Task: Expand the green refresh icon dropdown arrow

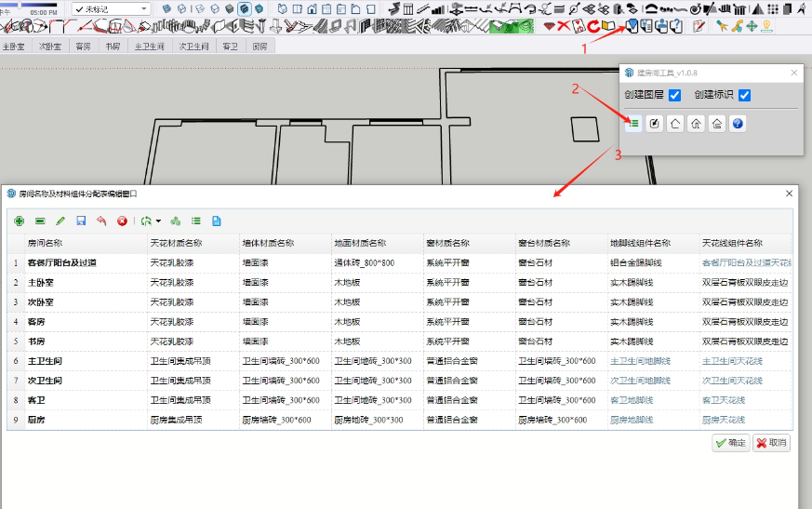Action: coord(159,221)
